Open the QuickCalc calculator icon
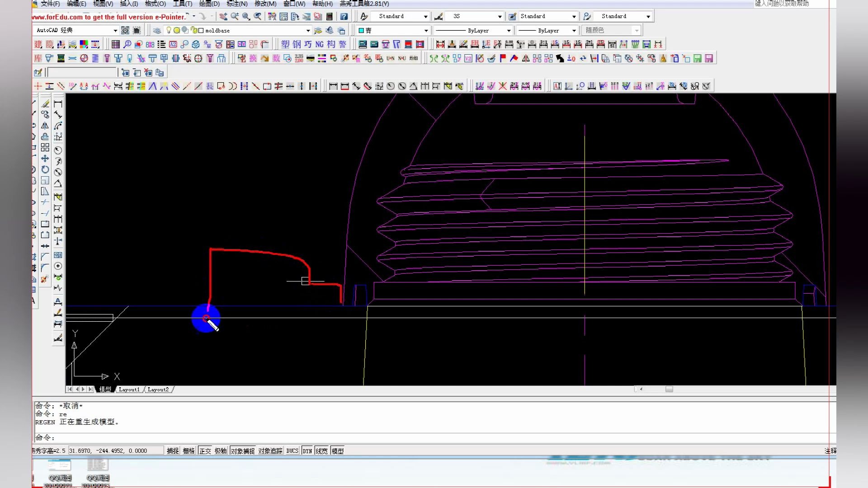The height and width of the screenshot is (488, 868). point(330,17)
